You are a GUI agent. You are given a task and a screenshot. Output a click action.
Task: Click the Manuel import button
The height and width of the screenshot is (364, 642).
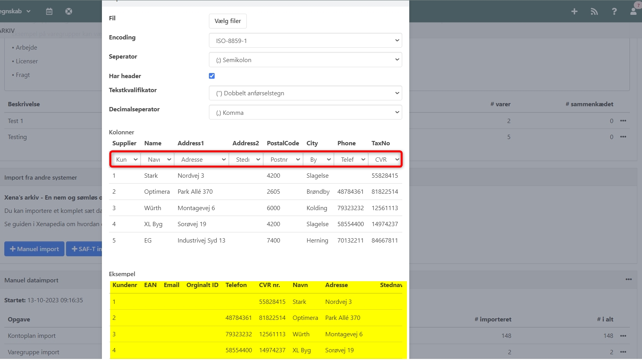[34, 249]
